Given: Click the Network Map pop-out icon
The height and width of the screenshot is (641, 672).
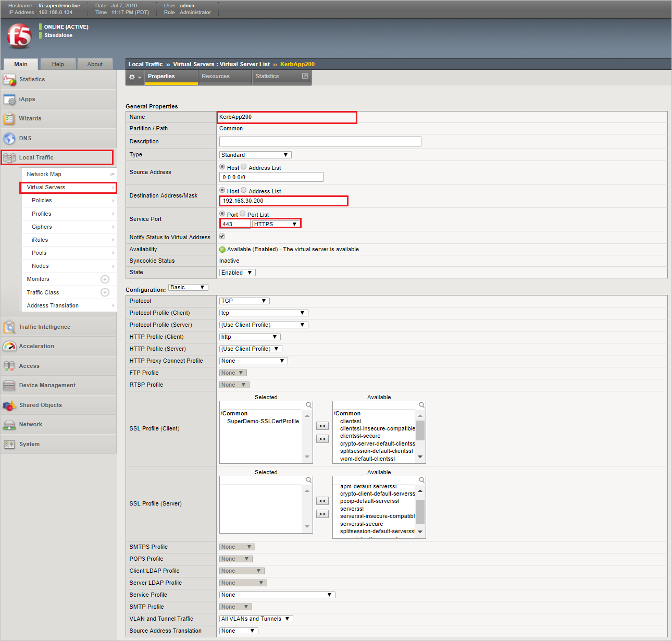Looking at the screenshot, I should click(112, 174).
